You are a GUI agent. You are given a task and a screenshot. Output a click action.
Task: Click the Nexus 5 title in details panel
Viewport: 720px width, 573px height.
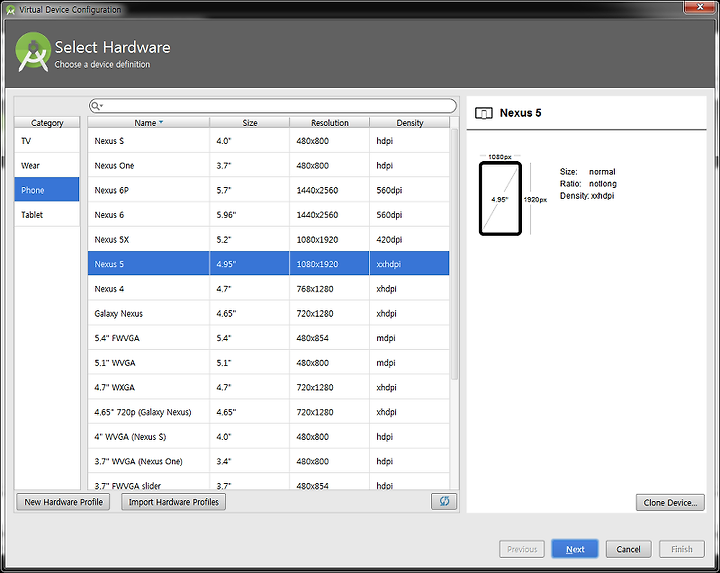click(520, 113)
